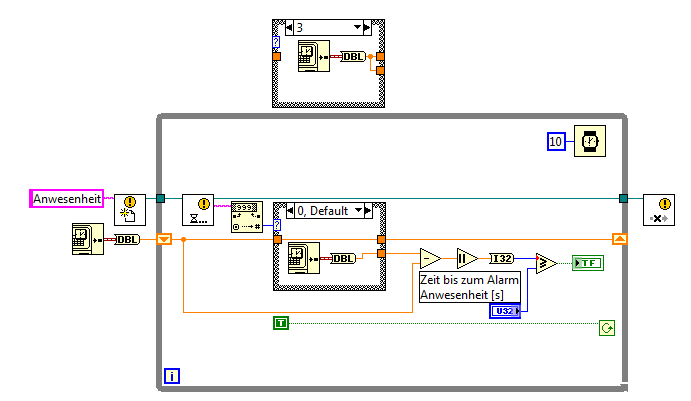The image size is (691, 401).
Task: Click the DBL conversion left of loop
Action: 127,239
